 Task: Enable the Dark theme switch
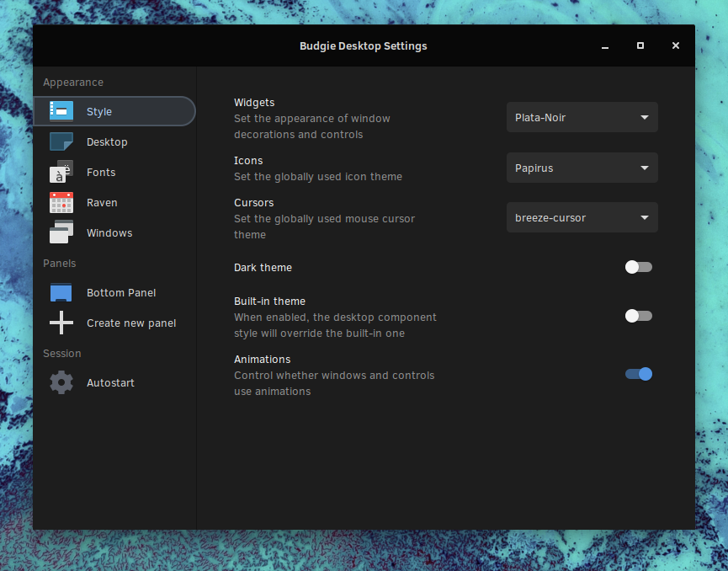(x=639, y=267)
